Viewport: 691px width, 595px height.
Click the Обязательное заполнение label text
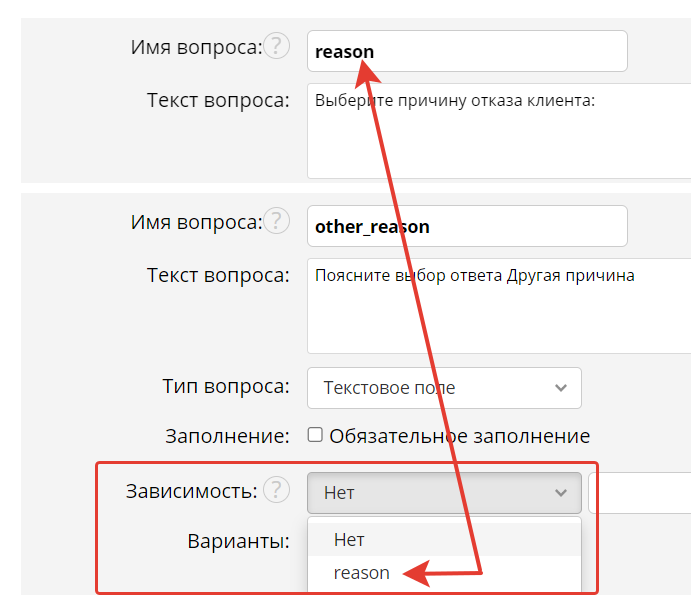point(459,436)
